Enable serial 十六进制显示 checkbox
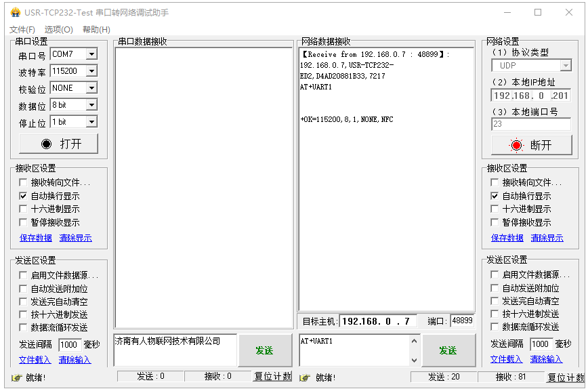588x391 pixels. (x=24, y=209)
